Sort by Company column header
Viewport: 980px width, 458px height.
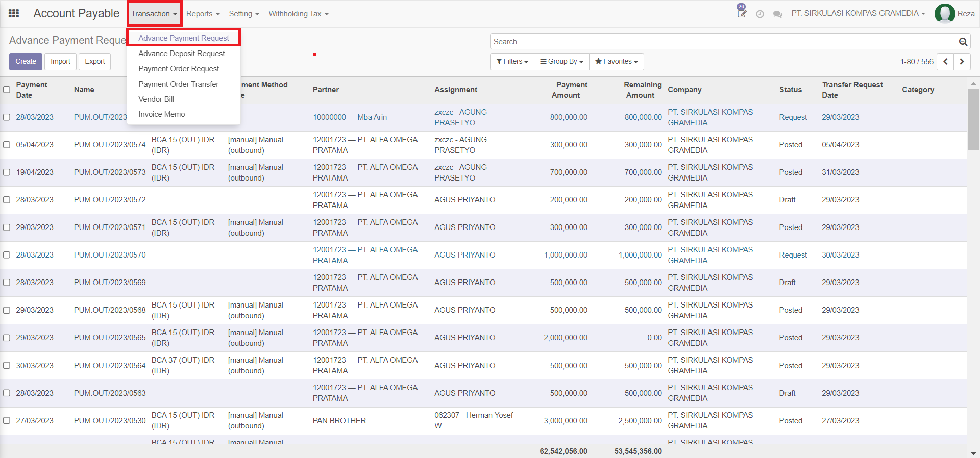tap(684, 90)
